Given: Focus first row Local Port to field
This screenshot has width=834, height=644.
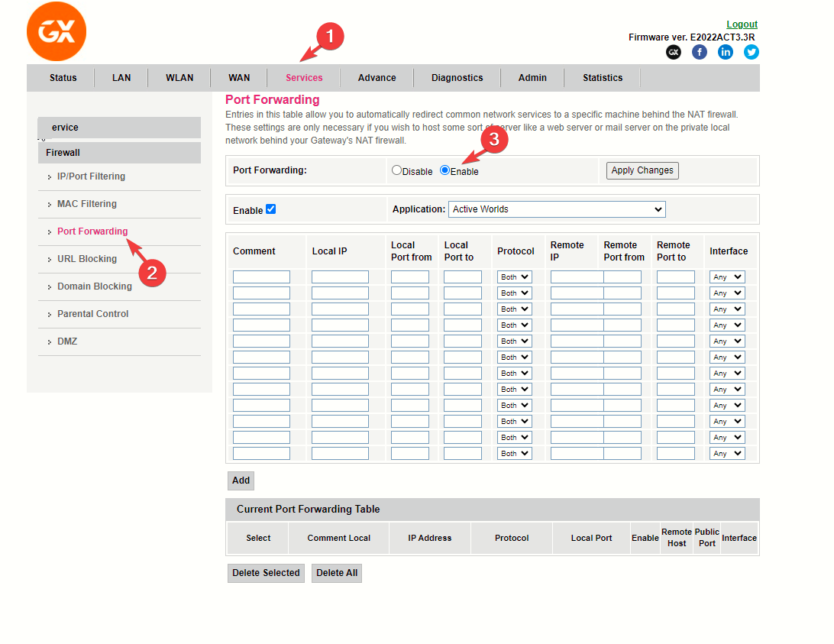Looking at the screenshot, I should [462, 277].
